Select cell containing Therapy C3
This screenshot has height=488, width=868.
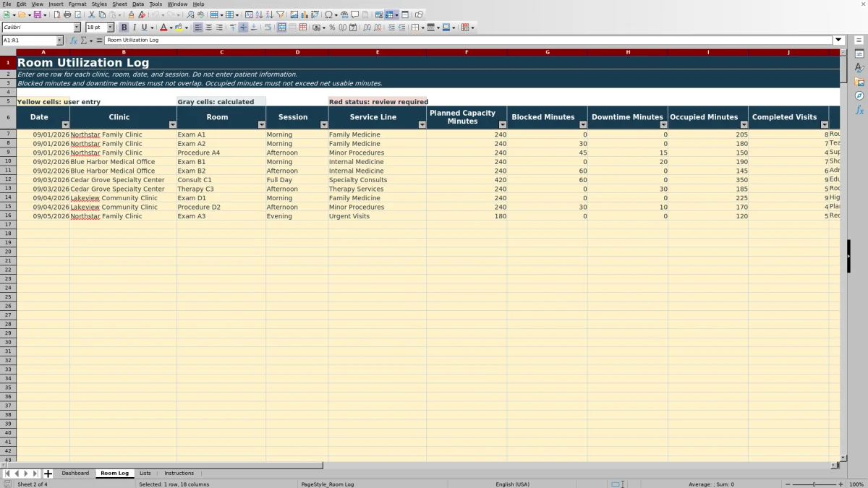[221, 189]
